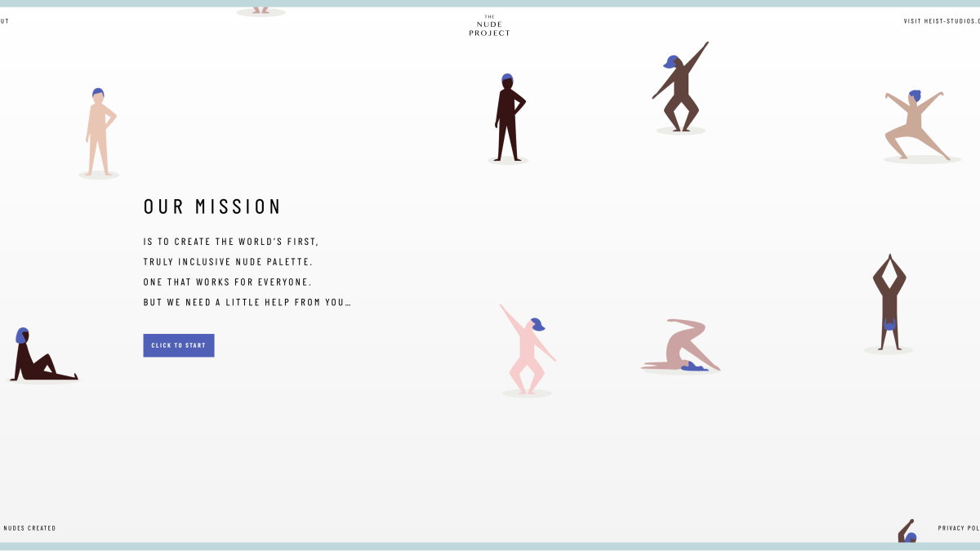Click the line 'ONE THAT WORKS FOR EVERYONE.'
980x551 pixels.
228,282
